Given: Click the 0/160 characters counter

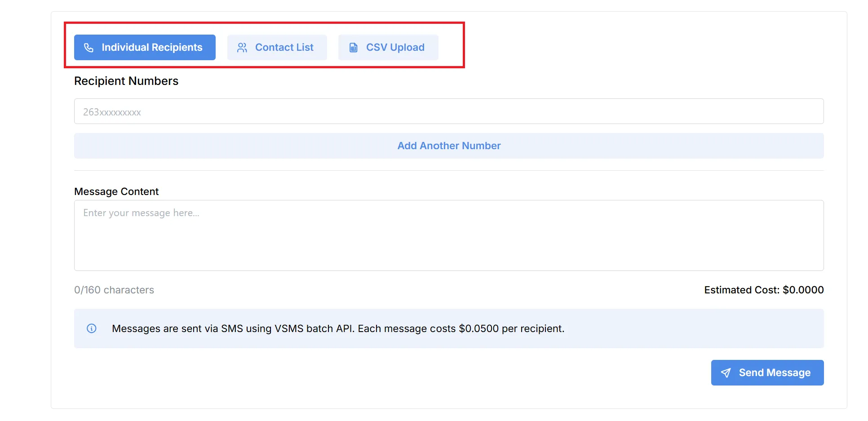Looking at the screenshot, I should [x=114, y=290].
